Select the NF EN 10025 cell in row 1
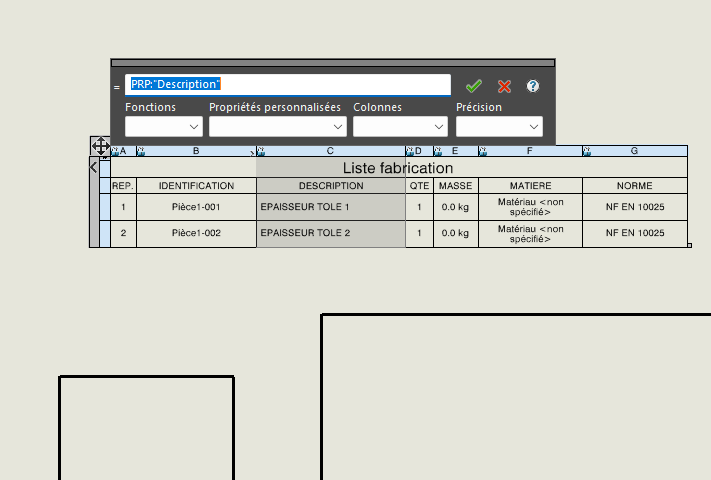Viewport: 711px width, 480px height. point(635,207)
